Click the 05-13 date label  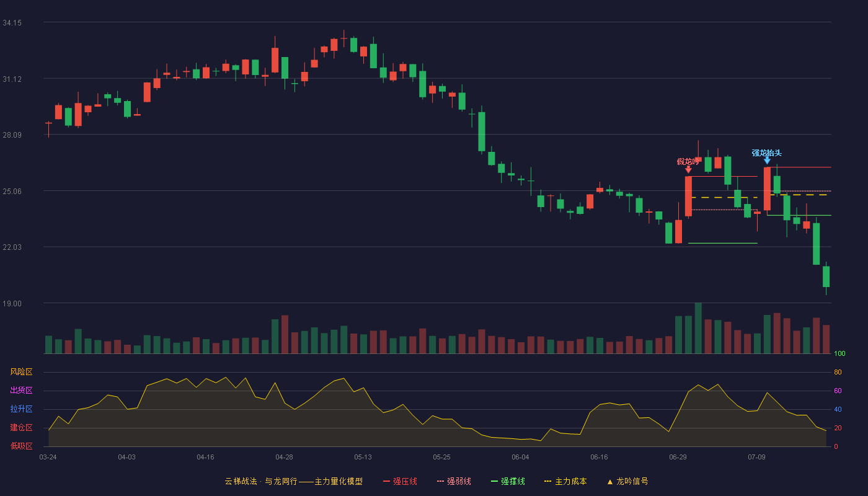click(x=363, y=457)
